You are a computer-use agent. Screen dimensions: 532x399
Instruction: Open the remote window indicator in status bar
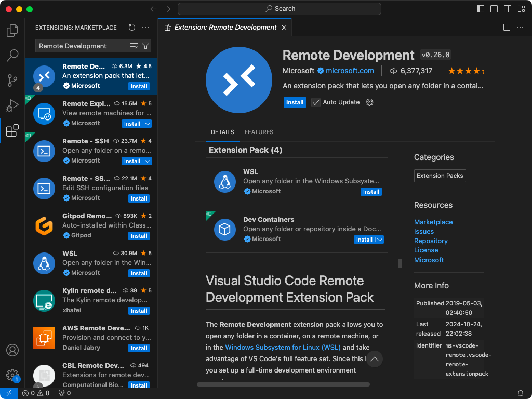coord(9,393)
